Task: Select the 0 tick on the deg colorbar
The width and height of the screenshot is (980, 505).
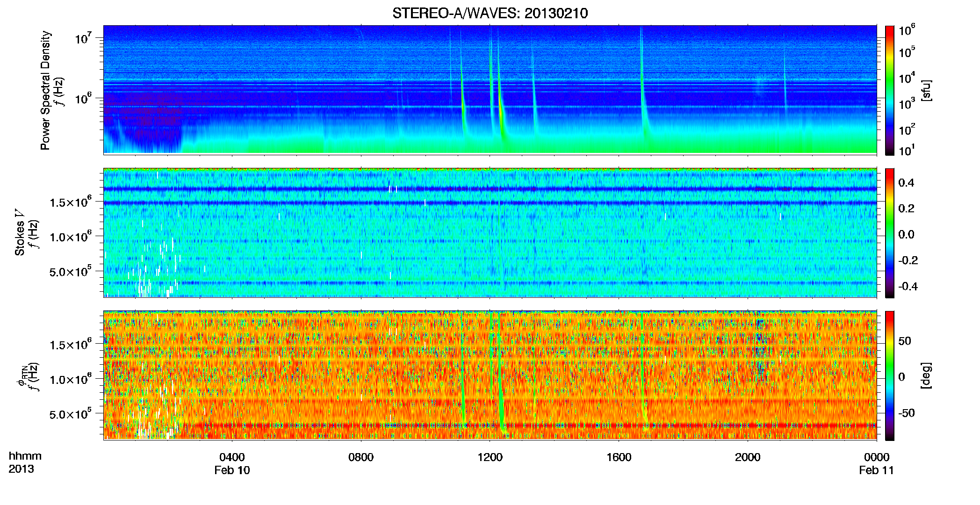Action: [901, 377]
